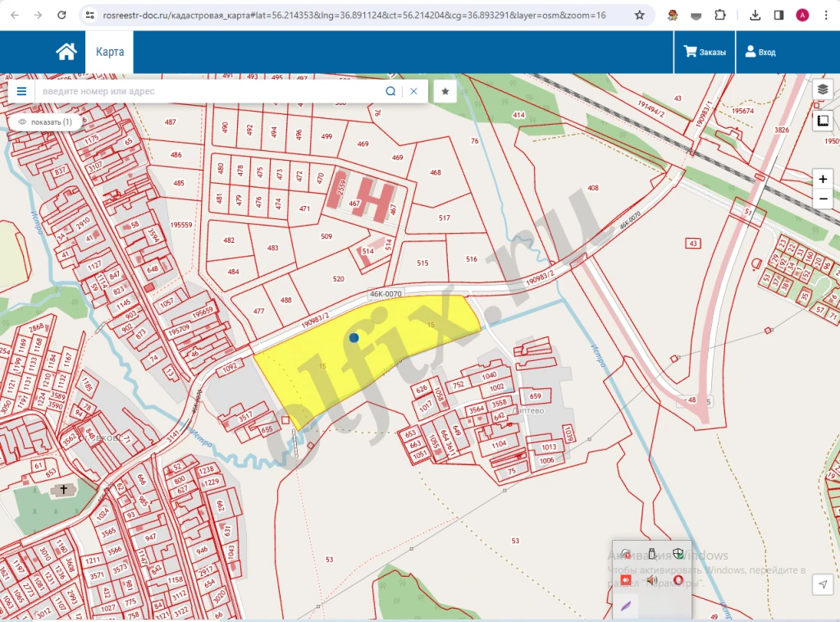Image resolution: width=840 pixels, height=622 pixels.
Task: Open the hamburger menu beside search field
Action: 21,91
